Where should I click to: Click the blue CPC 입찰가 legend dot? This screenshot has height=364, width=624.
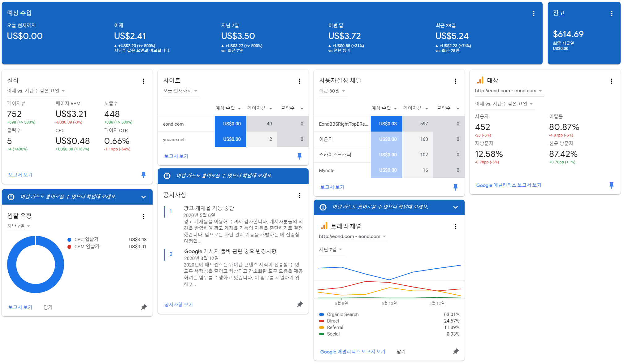69,240
